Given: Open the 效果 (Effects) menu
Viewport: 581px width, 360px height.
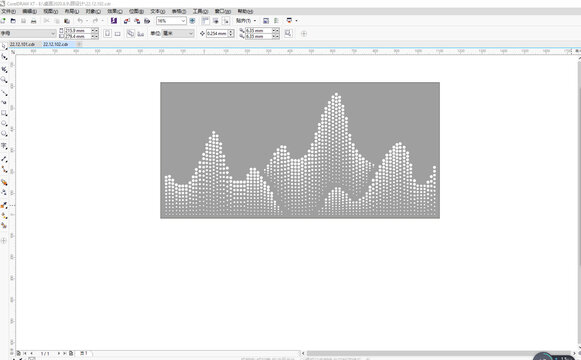Looking at the screenshot, I should coord(115,11).
